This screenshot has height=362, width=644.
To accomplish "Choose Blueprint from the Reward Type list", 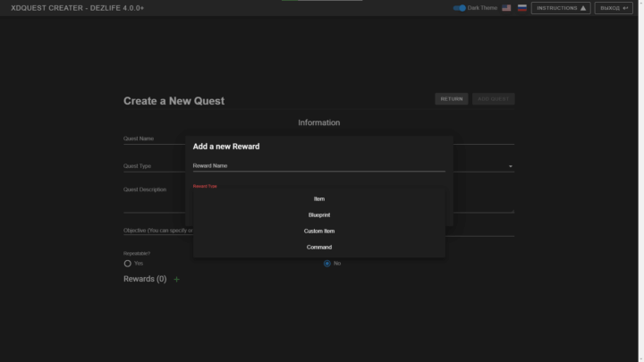I will pos(319,215).
